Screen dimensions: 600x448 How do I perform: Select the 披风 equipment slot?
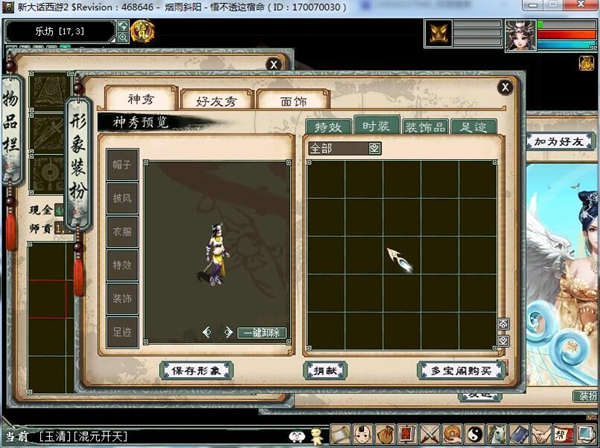pyautogui.click(x=122, y=200)
